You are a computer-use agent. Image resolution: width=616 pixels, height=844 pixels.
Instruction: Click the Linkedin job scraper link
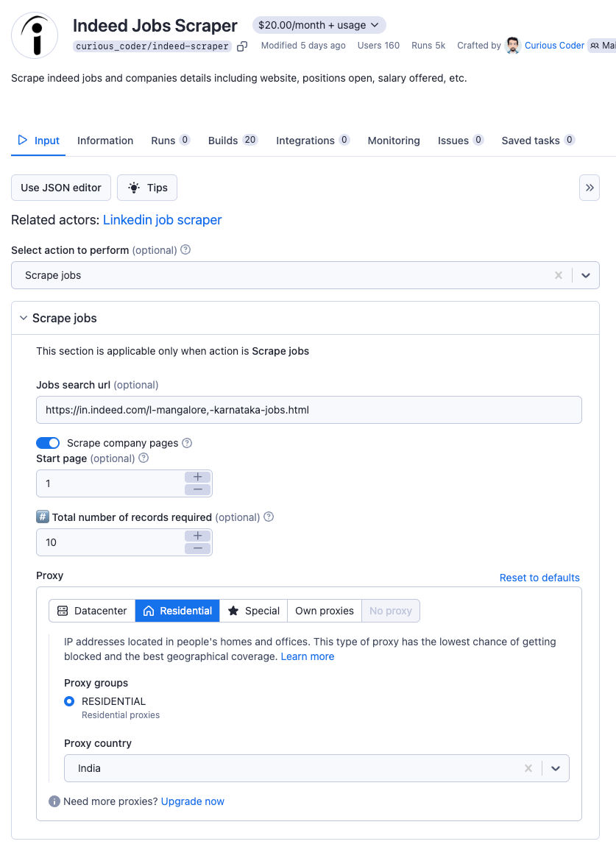pos(162,220)
